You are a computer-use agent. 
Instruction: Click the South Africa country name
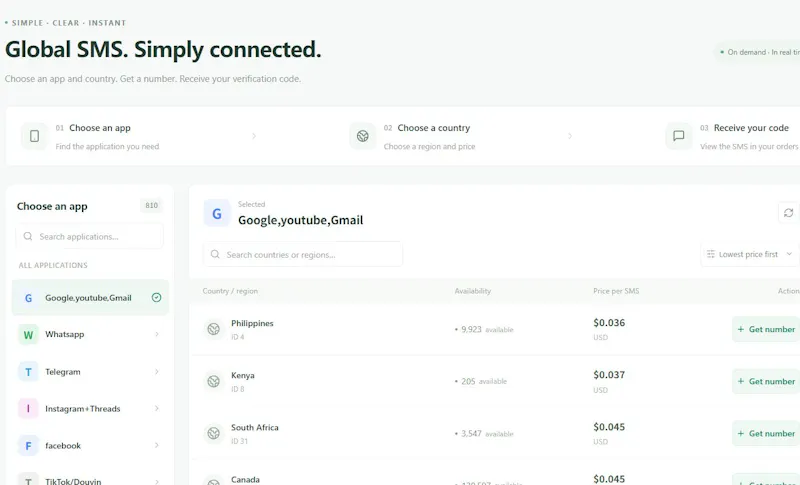(x=255, y=427)
